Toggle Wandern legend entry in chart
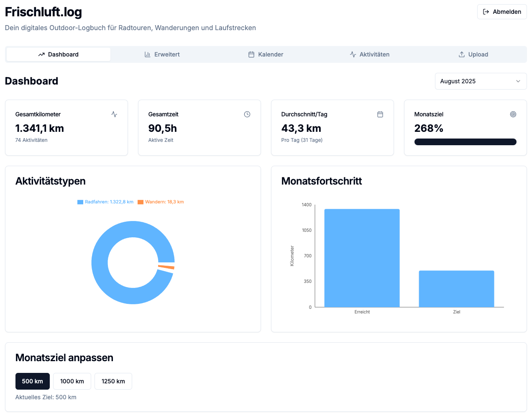Viewport: 532px width, 416px height. tap(161, 202)
